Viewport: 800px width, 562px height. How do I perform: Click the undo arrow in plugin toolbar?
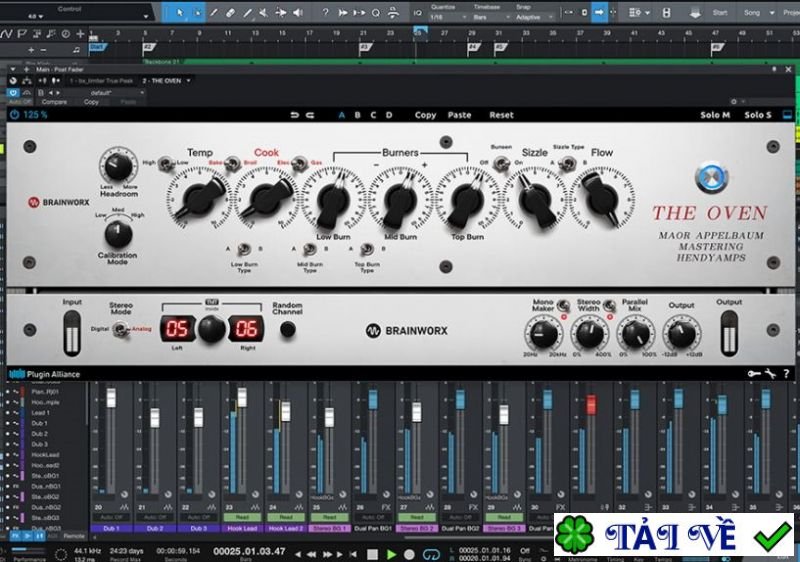pyautogui.click(x=294, y=115)
